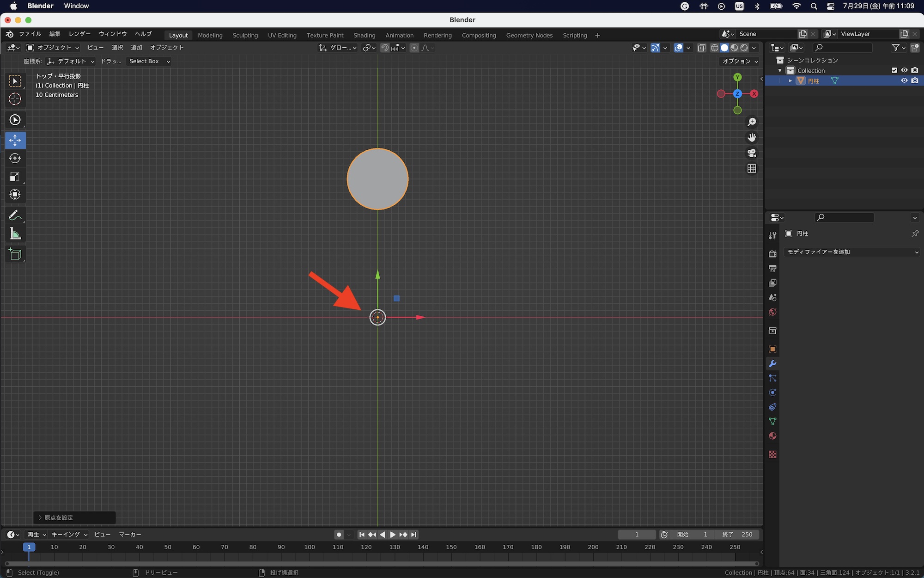Open the モディファイアーを追加 dropdown
This screenshot has width=924, height=578.
pyautogui.click(x=852, y=252)
